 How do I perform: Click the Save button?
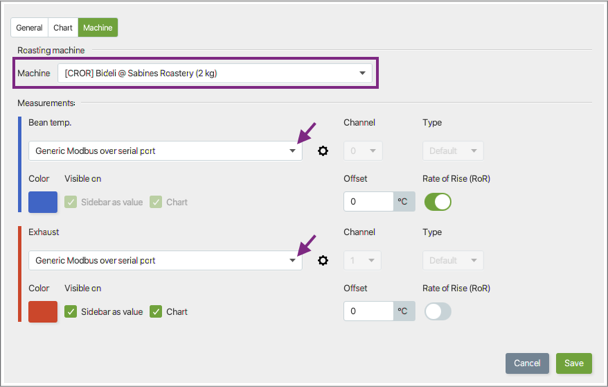coord(574,363)
